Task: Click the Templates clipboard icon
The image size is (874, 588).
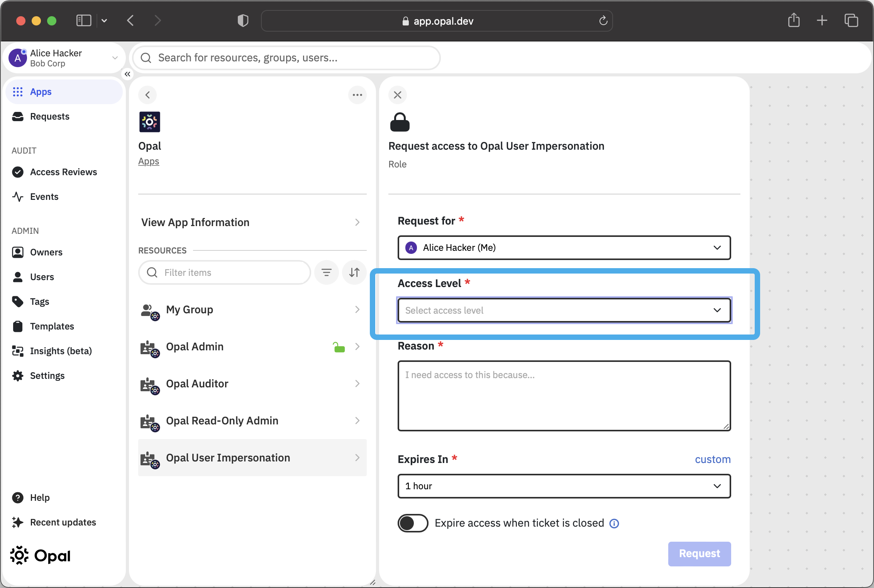Action: point(18,326)
